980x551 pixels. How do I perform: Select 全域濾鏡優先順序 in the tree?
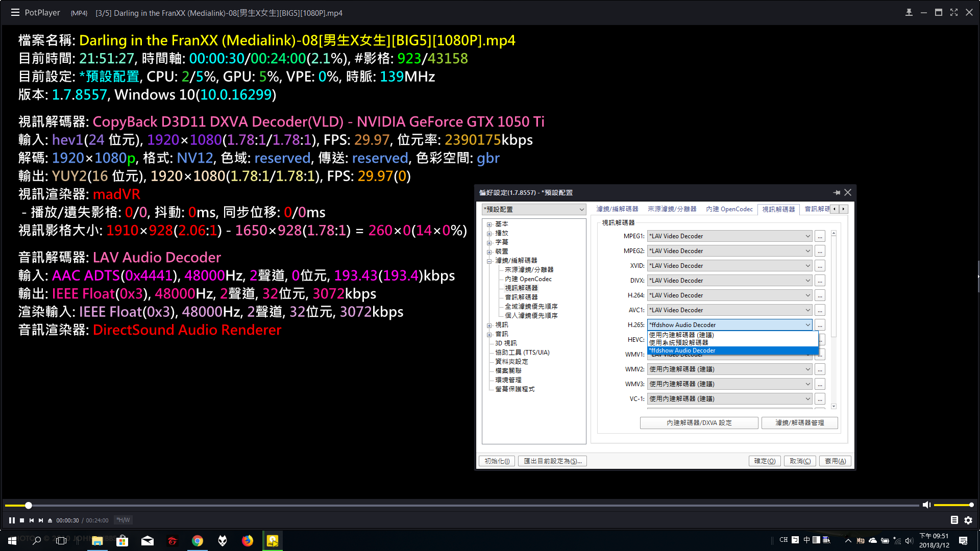pos(531,307)
